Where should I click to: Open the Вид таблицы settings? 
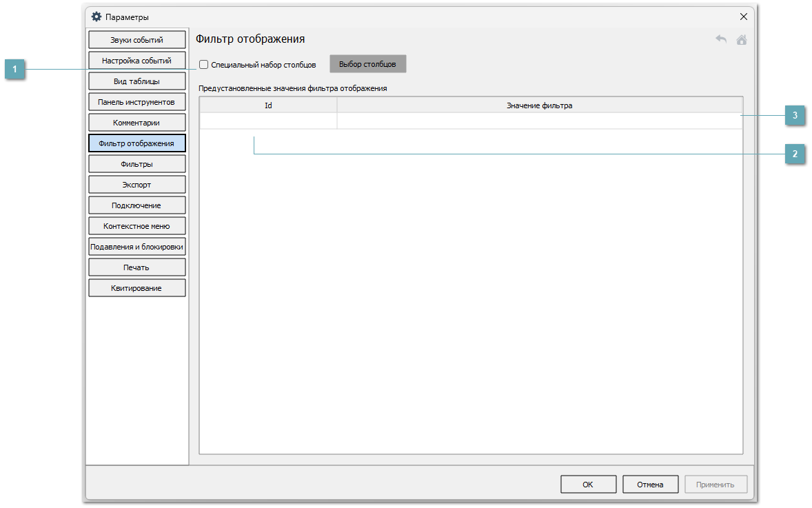click(x=136, y=81)
